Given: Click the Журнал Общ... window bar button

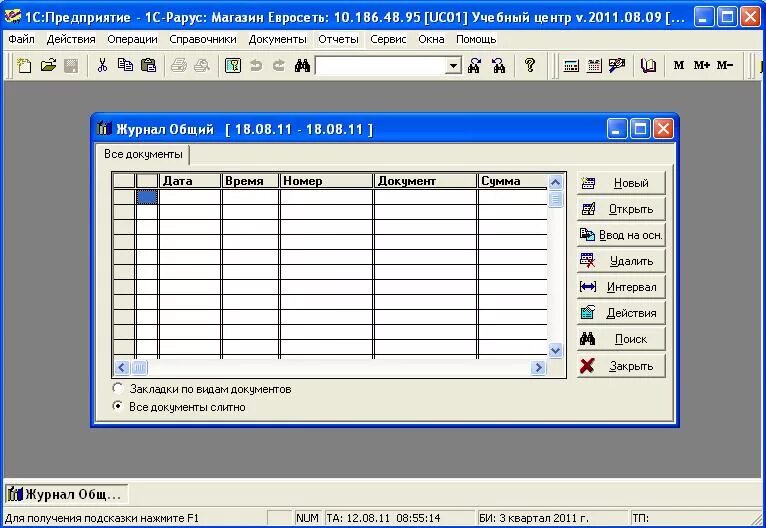Looking at the screenshot, I should tap(66, 494).
